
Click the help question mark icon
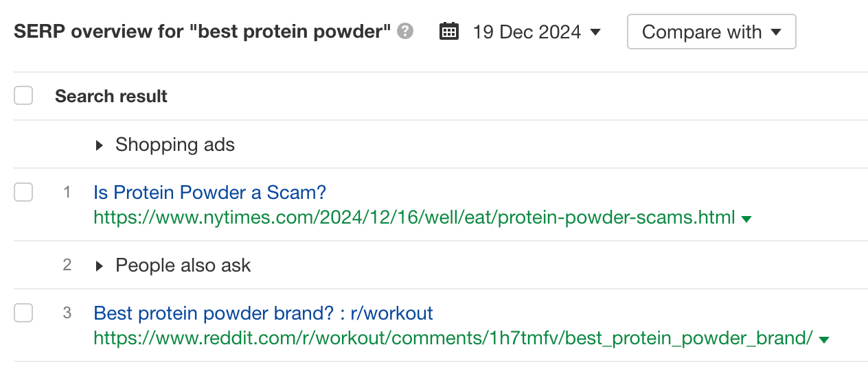pyautogui.click(x=406, y=32)
